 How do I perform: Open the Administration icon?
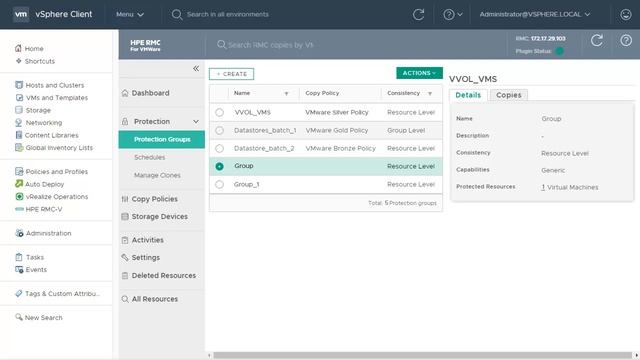[x=19, y=233]
